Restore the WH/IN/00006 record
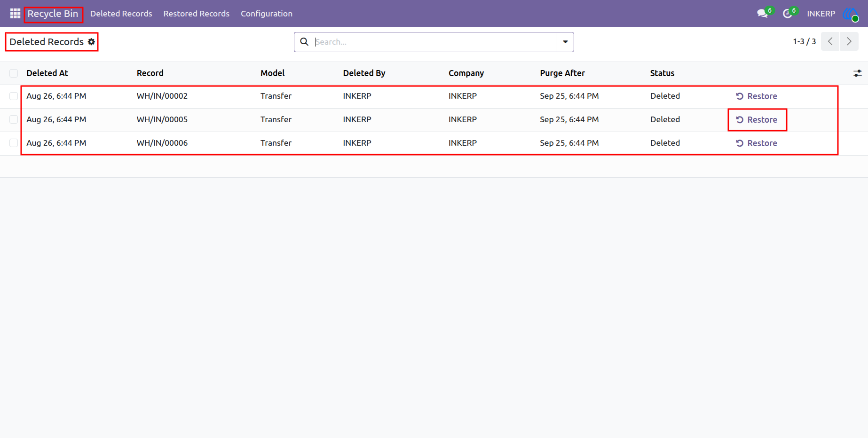The width and height of the screenshot is (868, 438). point(757,143)
